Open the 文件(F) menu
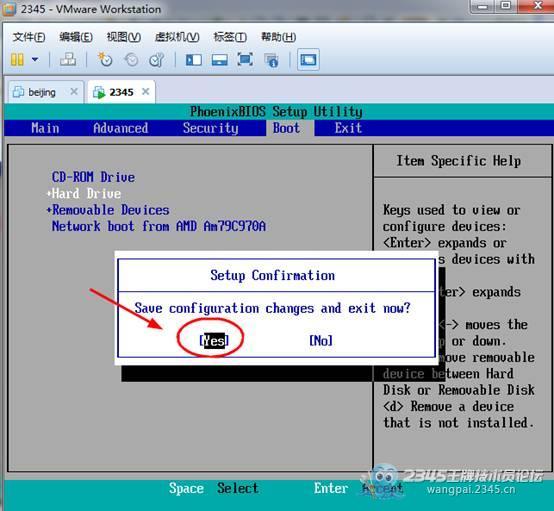 click(x=29, y=37)
